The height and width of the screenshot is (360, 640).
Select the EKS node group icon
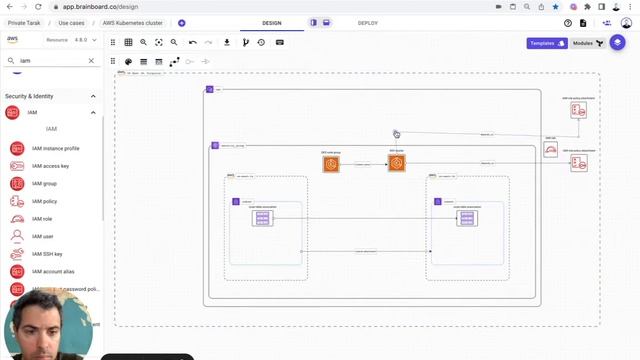[x=331, y=164]
